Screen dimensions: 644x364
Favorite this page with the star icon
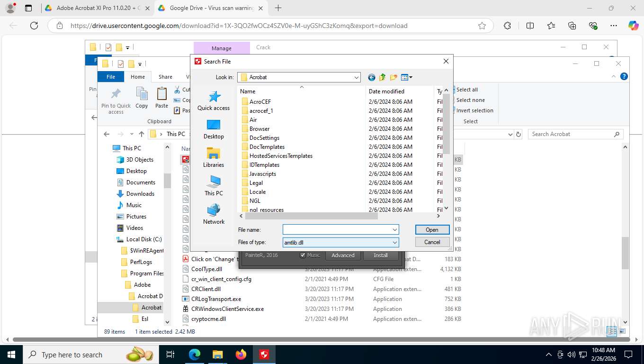coord(482,26)
